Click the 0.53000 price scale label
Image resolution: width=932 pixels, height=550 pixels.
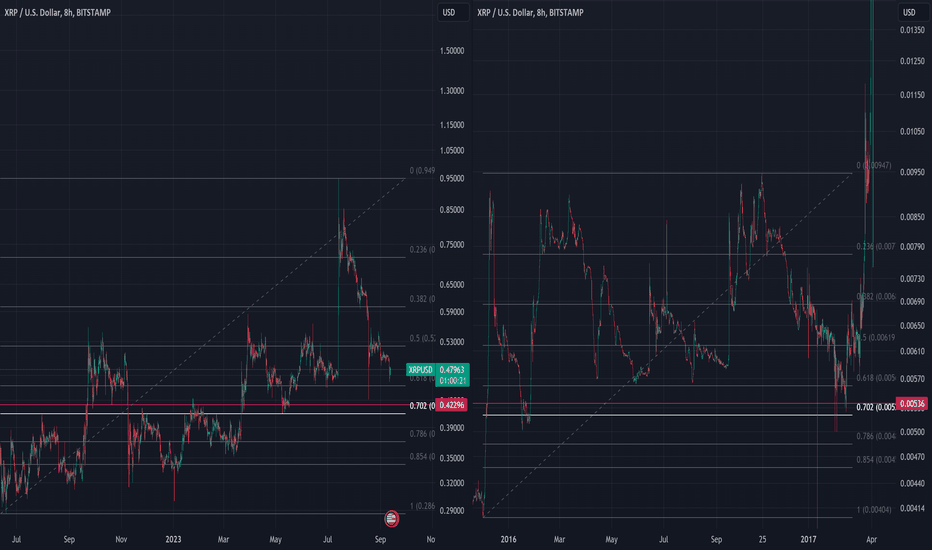click(452, 342)
